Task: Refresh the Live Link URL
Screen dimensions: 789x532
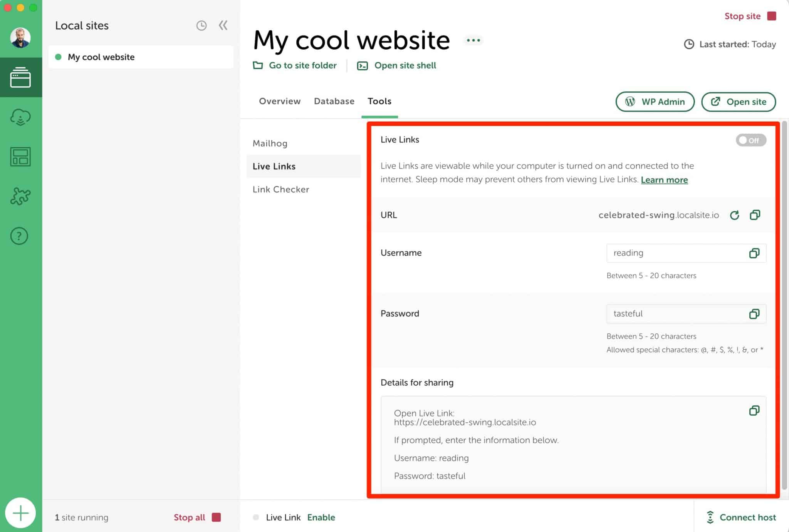Action: coord(734,215)
